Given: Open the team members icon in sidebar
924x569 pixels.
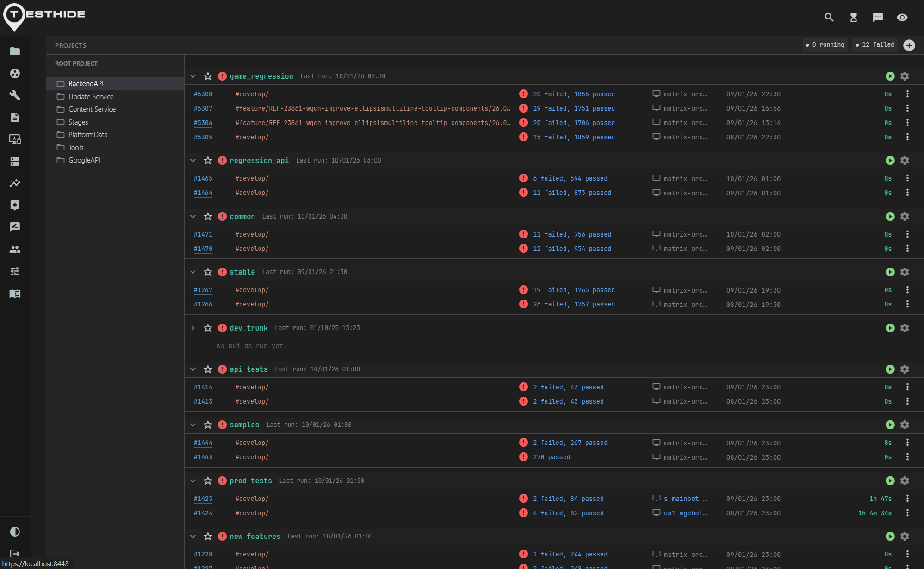Looking at the screenshot, I should pos(15,249).
